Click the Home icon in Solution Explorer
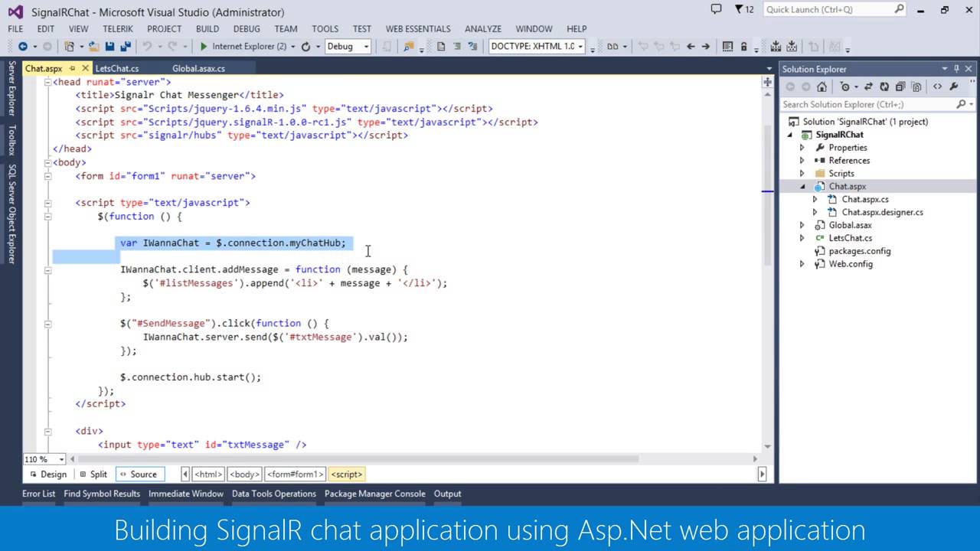The width and height of the screenshot is (980, 551). (822, 86)
